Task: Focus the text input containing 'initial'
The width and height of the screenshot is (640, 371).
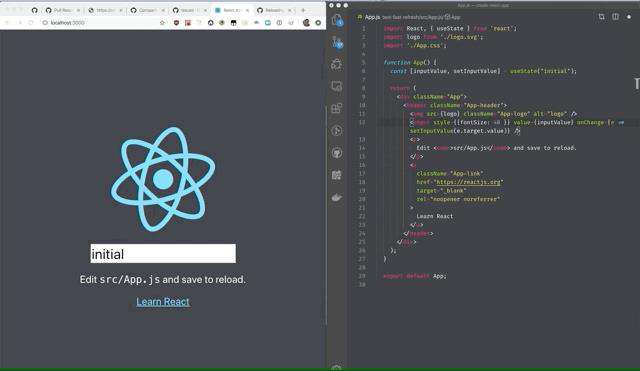Action: [163, 254]
